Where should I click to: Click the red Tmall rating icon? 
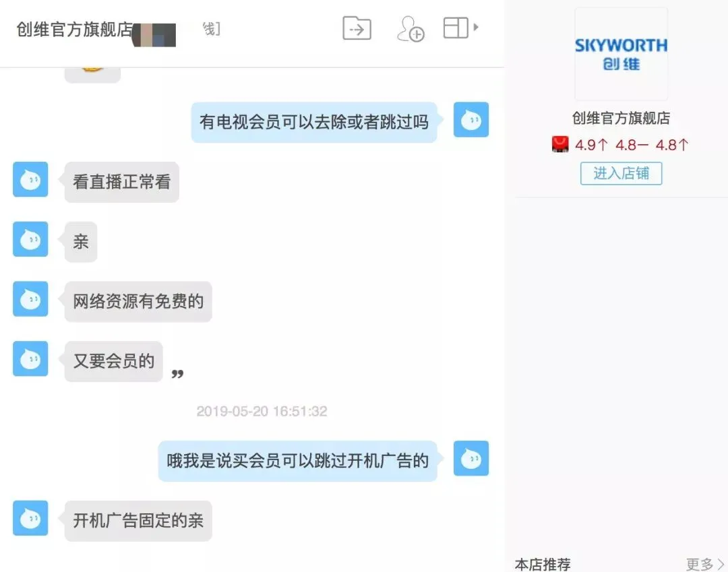point(560,144)
